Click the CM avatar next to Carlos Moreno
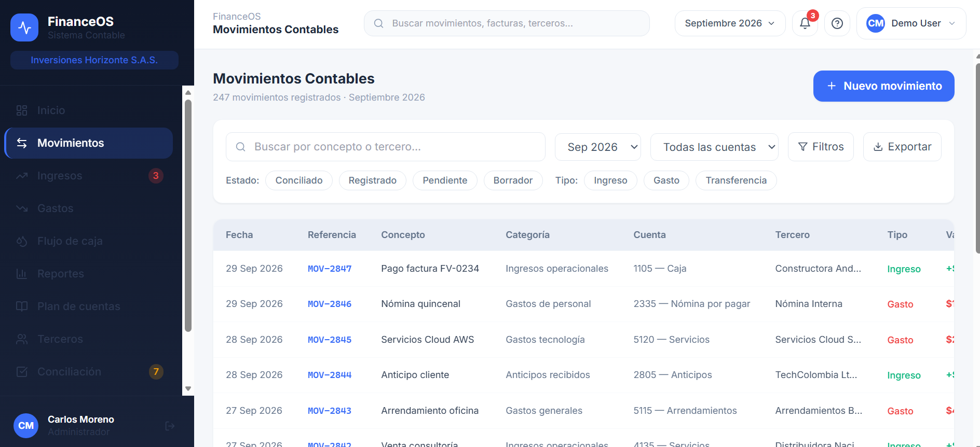Viewport: 980px width, 447px height. click(x=26, y=426)
